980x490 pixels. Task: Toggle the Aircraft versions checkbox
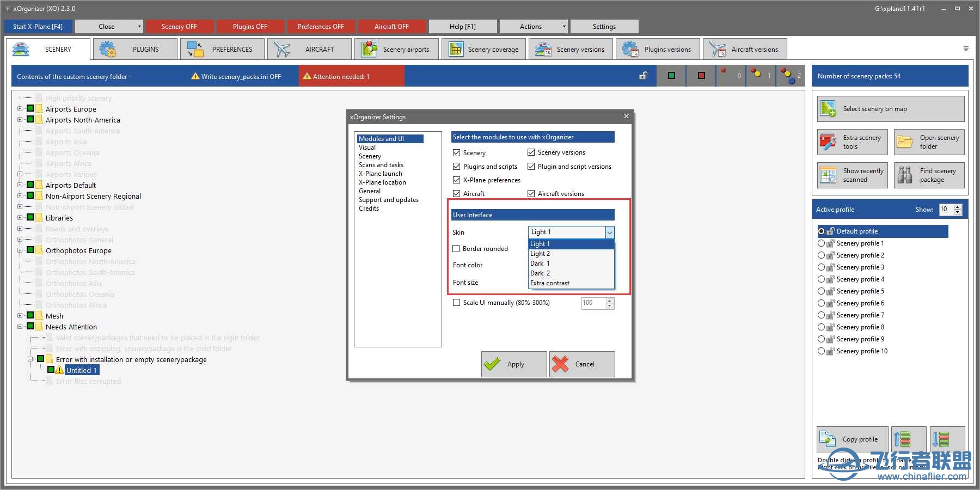(531, 193)
